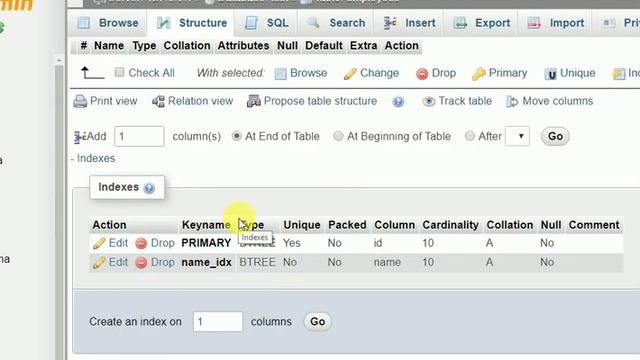Click Edit link in PRIMARY row
This screenshot has width=640, height=360.
point(118,243)
